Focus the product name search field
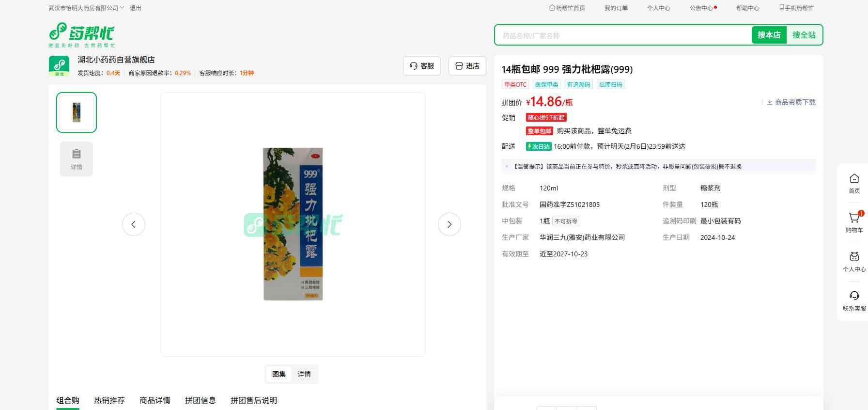 (622, 35)
